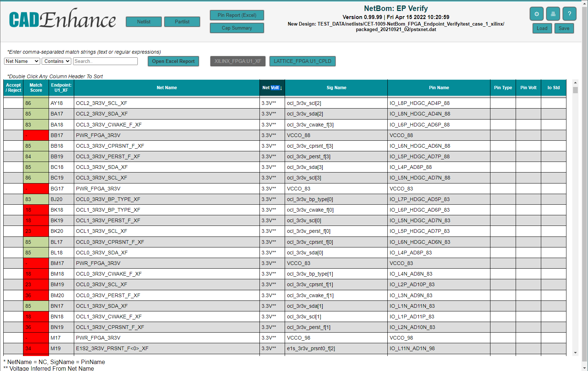Click the printer icon button

click(553, 14)
